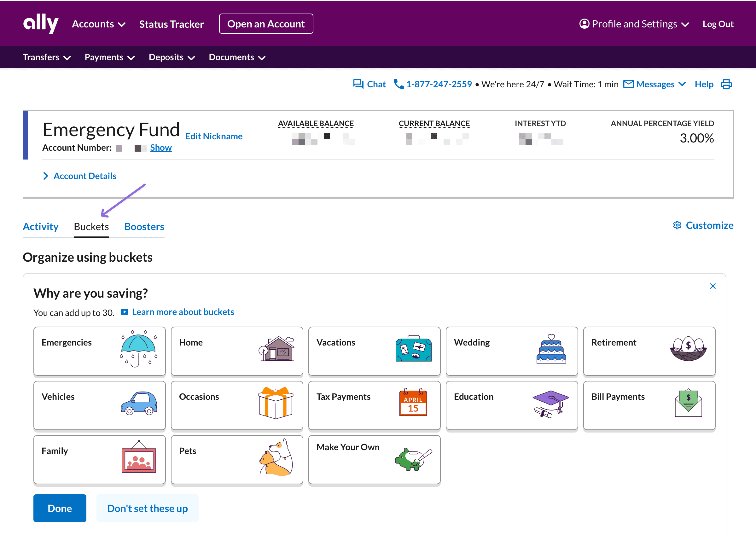This screenshot has height=541, width=756.
Task: Click the Ally logo
Action: pos(41,24)
